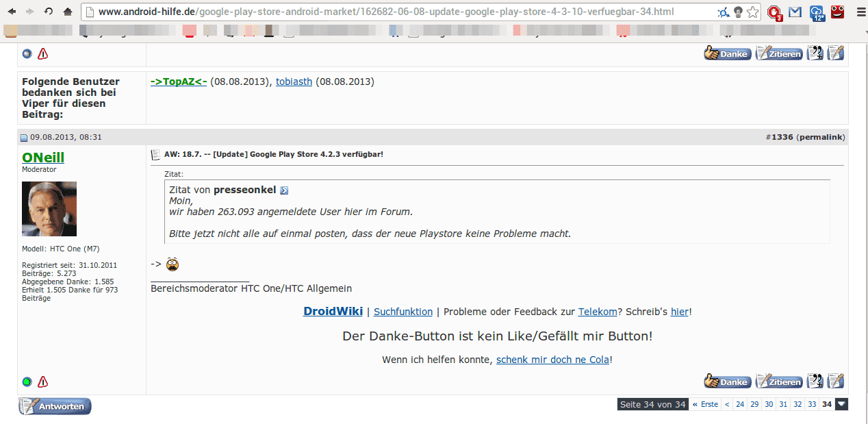
Task: Open the Gmail checker extension icon
Action: click(795, 12)
